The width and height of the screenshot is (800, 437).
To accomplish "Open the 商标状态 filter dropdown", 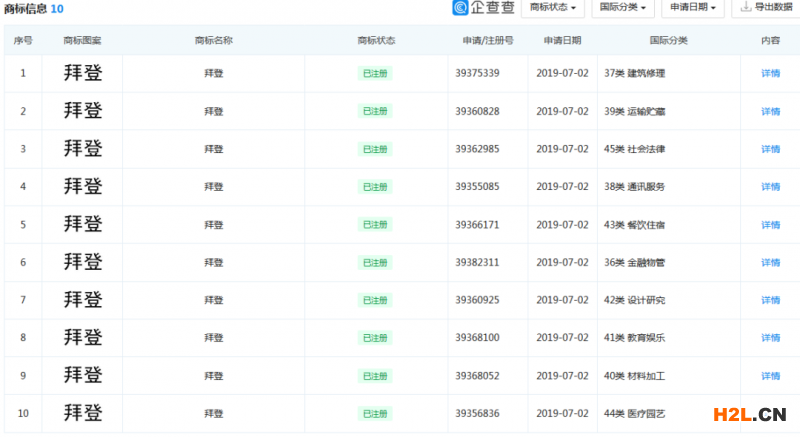I will pyautogui.click(x=553, y=8).
